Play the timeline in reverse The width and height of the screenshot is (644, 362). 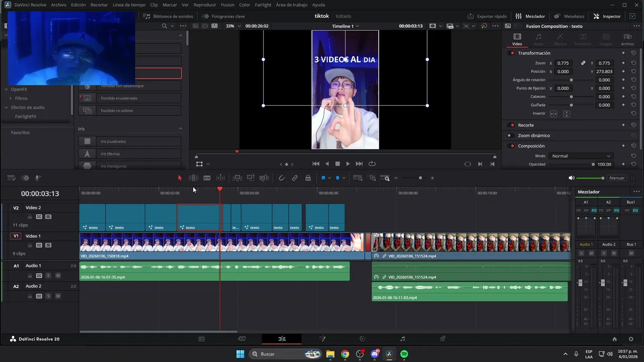tap(327, 164)
